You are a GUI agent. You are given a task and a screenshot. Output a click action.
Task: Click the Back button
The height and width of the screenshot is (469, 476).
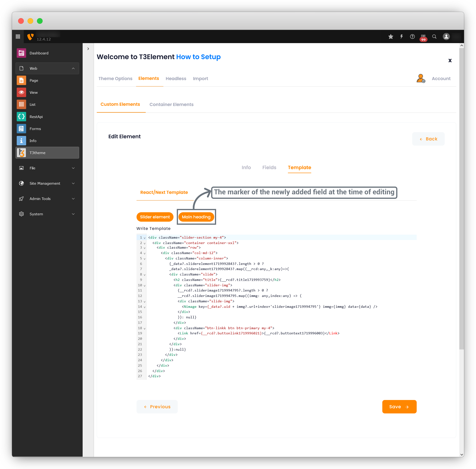(428, 139)
